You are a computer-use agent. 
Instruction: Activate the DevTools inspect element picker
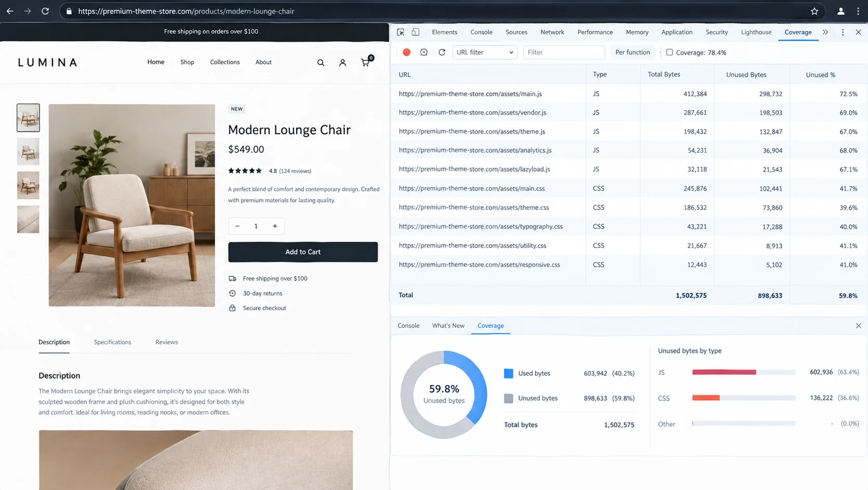(400, 32)
